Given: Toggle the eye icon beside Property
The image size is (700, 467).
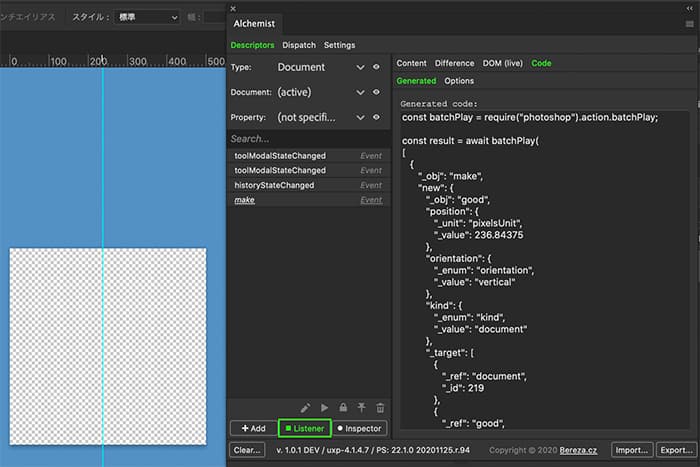Looking at the screenshot, I should click(377, 117).
